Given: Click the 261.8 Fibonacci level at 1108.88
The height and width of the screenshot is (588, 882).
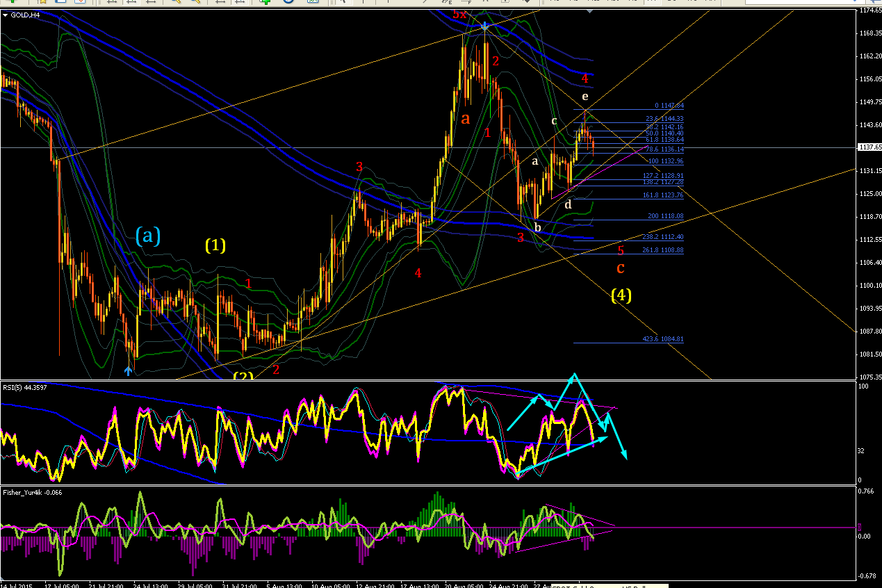Looking at the screenshot, I should (663, 250).
